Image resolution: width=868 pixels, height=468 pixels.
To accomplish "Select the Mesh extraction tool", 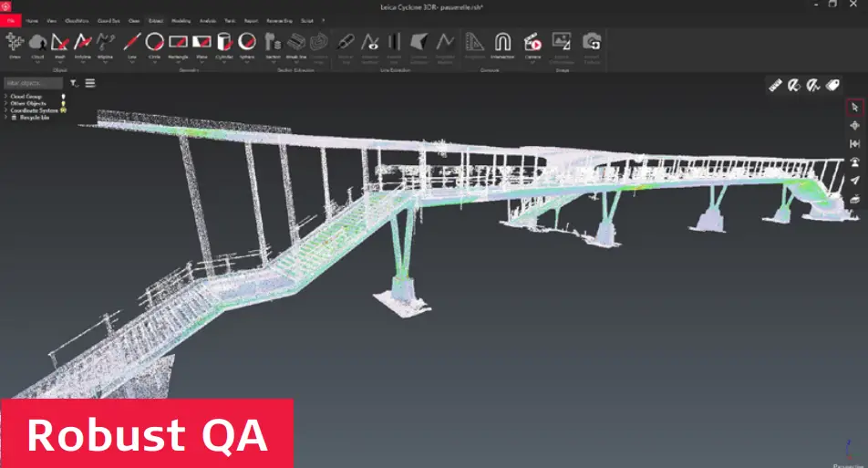I will click(x=60, y=46).
